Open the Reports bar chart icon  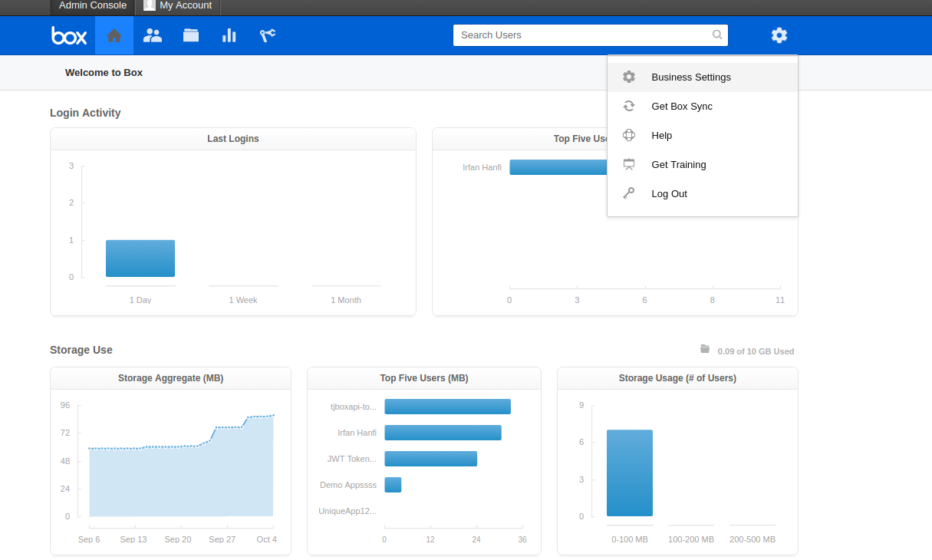(229, 35)
